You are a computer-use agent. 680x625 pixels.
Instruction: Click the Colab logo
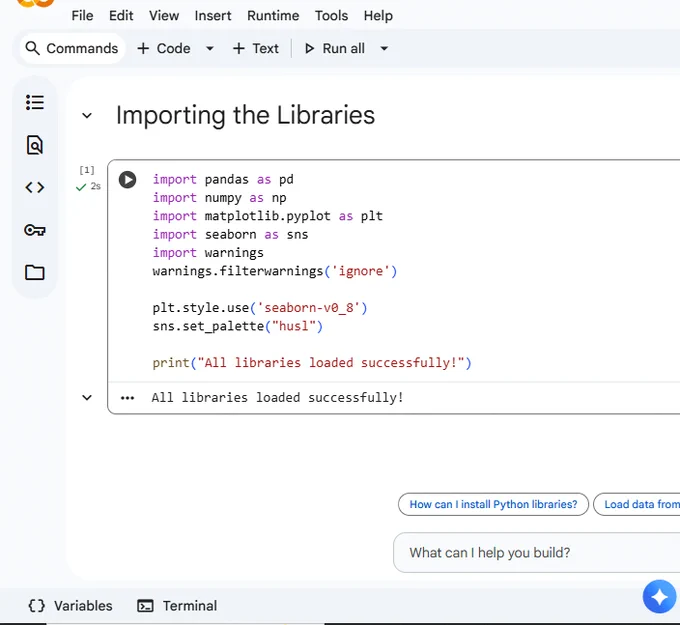click(x=36, y=3)
